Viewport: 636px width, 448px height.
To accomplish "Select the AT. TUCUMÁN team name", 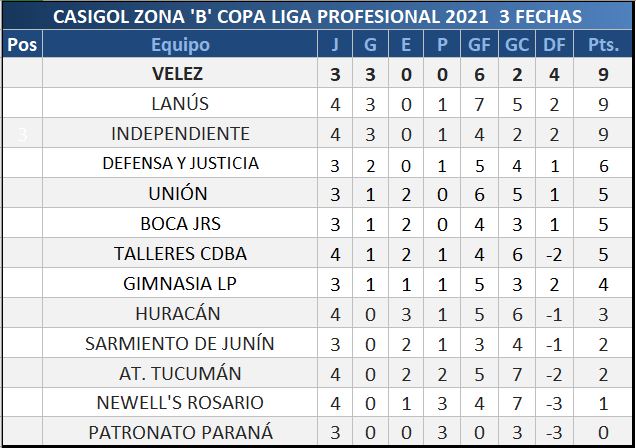I will [180, 373].
